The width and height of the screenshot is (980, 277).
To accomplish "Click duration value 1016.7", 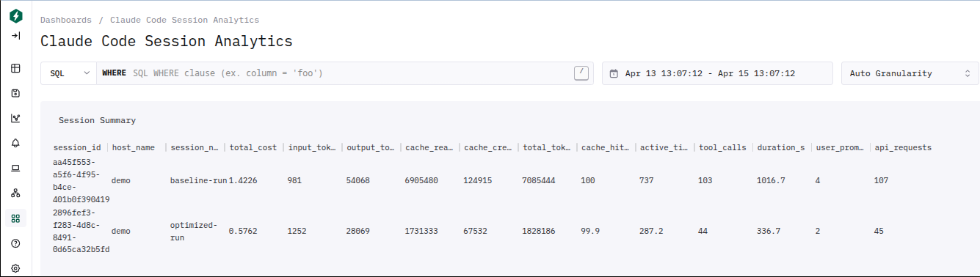I will [772, 180].
